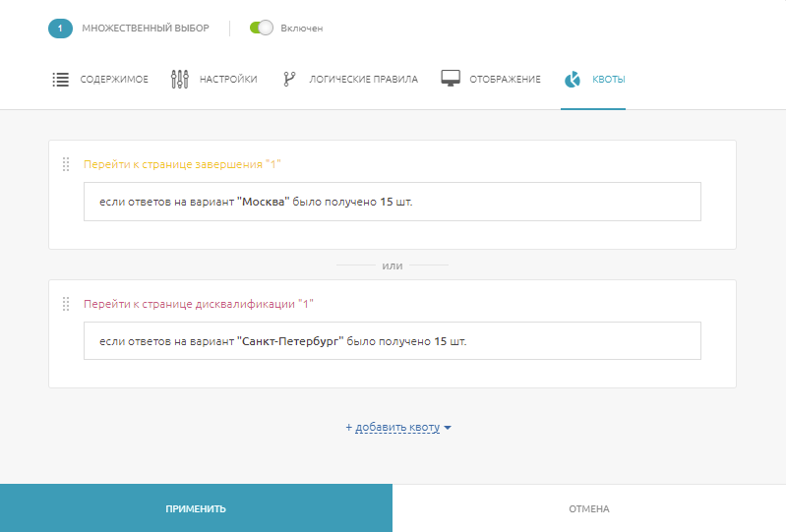Click the Отображение monitor icon
This screenshot has width=786, height=532.
coord(451,78)
